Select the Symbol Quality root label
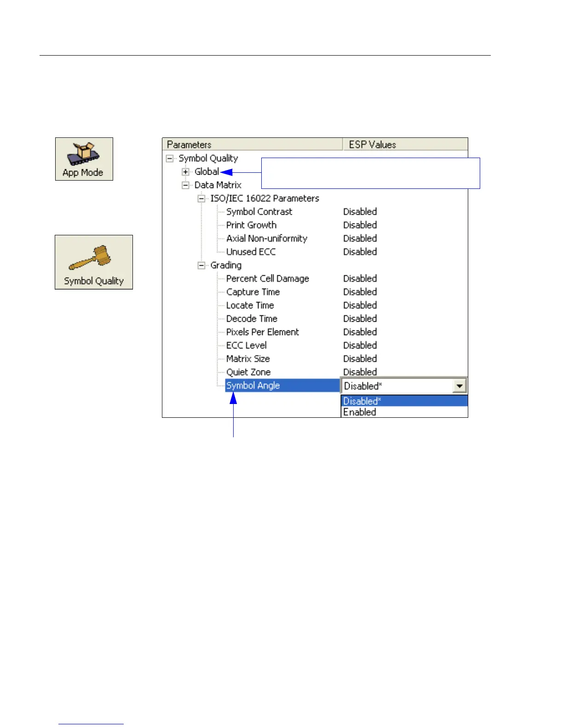Image resolution: width=563 pixels, height=728 pixels. click(208, 159)
